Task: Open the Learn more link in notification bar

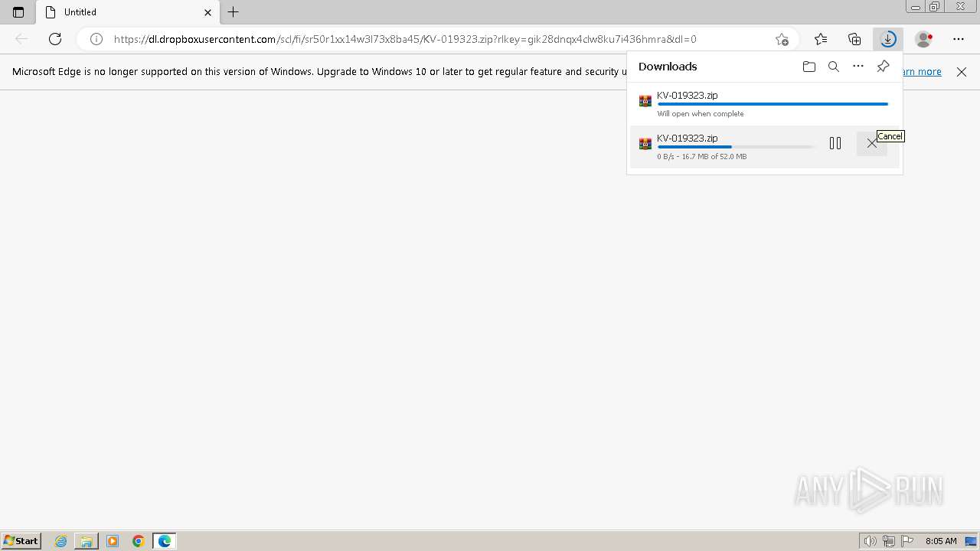Action: 921,72
